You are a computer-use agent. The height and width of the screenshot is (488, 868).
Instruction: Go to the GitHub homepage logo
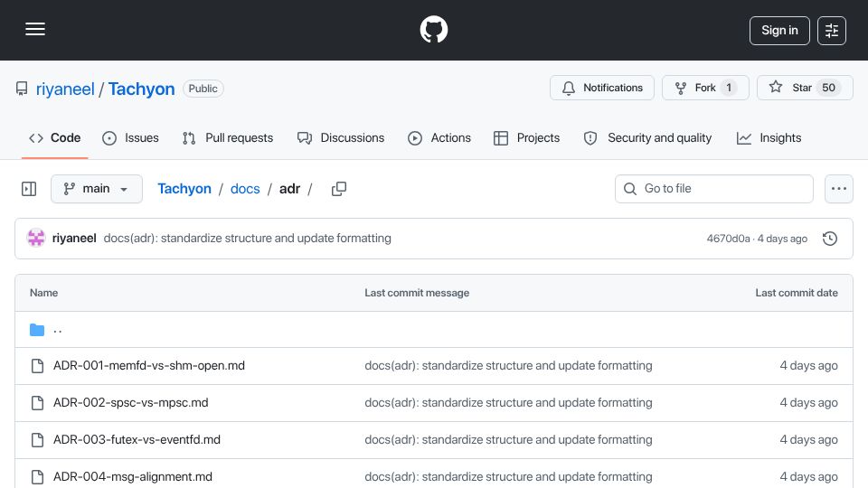(x=433, y=29)
